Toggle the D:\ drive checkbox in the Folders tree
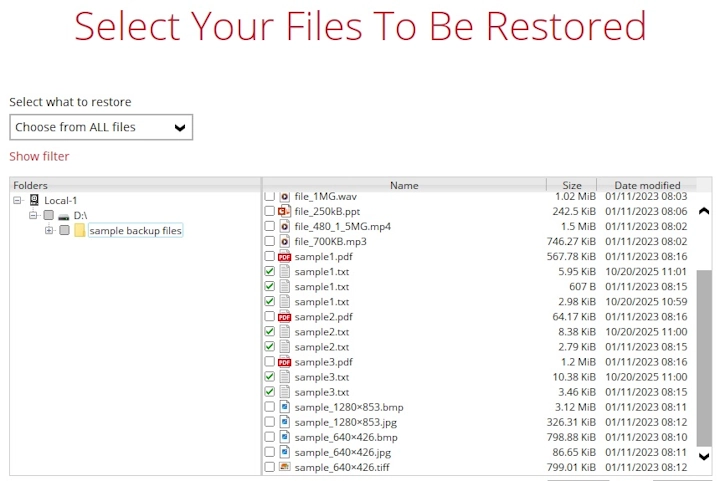This screenshot has height=481, width=720. 48,215
